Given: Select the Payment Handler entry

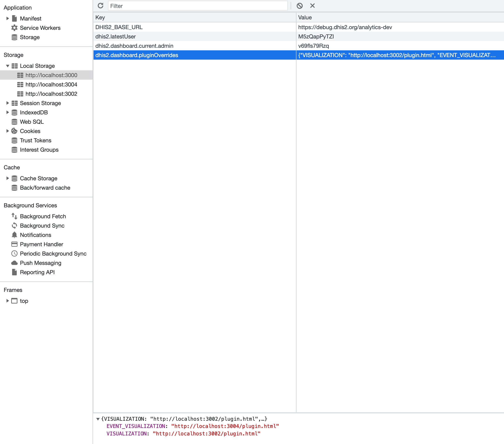Looking at the screenshot, I should tap(41, 244).
